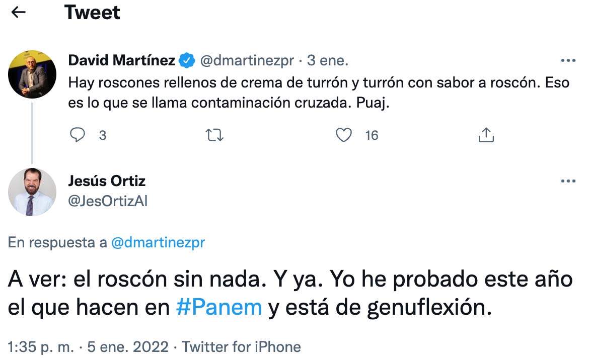Like David Martínez's tweet with the heart icon
This screenshot has width=589, height=364.
[x=343, y=135]
